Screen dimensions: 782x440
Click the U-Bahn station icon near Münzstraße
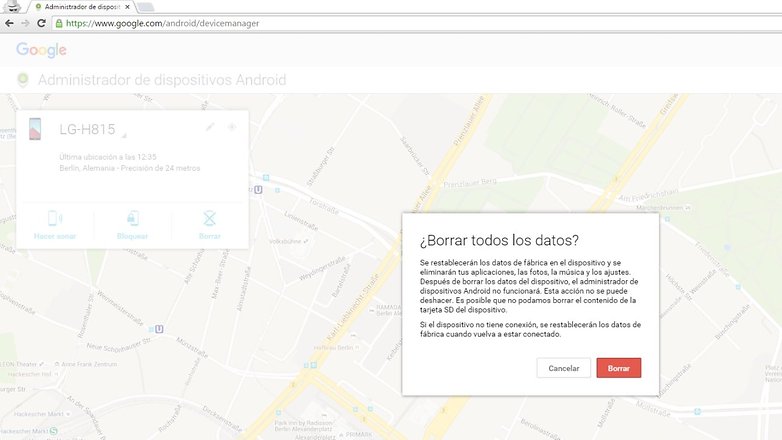tap(159, 329)
